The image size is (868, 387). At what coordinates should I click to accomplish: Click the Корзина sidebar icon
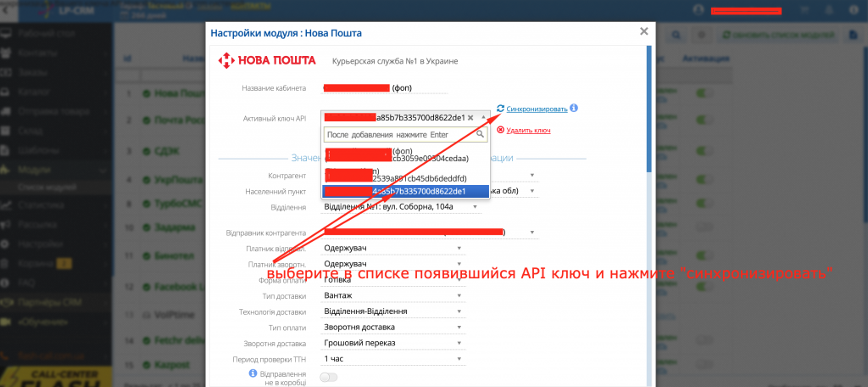pyautogui.click(x=6, y=263)
